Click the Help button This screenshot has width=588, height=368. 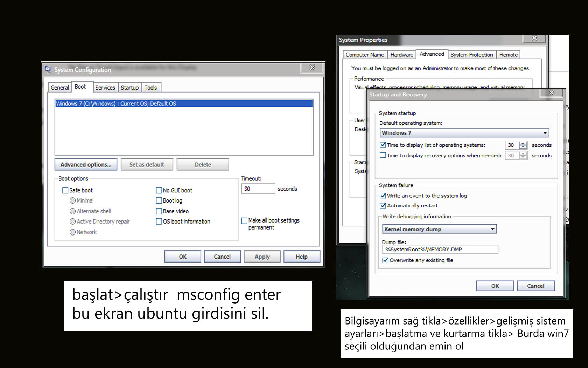(302, 257)
